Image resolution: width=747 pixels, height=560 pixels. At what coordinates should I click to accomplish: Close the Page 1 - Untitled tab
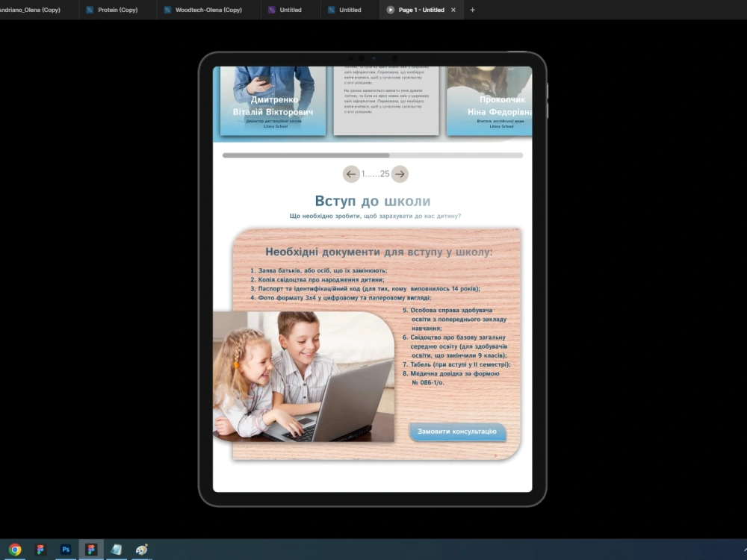pyautogui.click(x=453, y=10)
